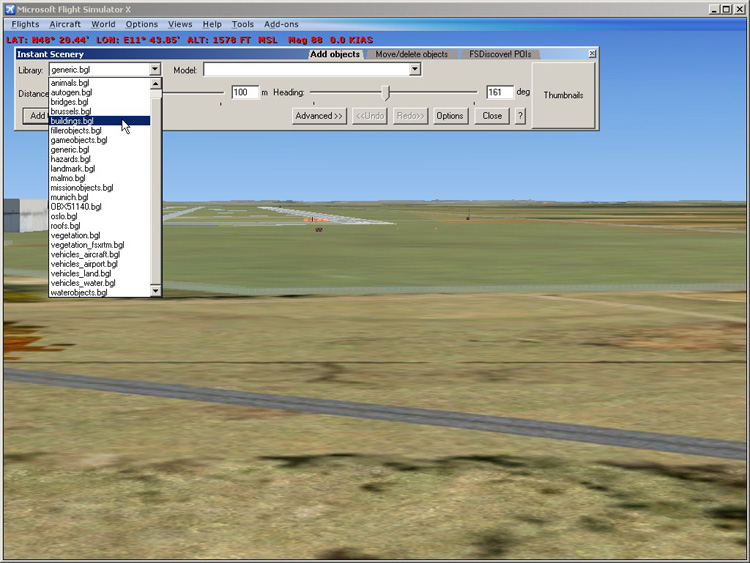Viewport: 750px width, 563px height.
Task: Close the Instant Scenery panel with X
Action: click(592, 54)
